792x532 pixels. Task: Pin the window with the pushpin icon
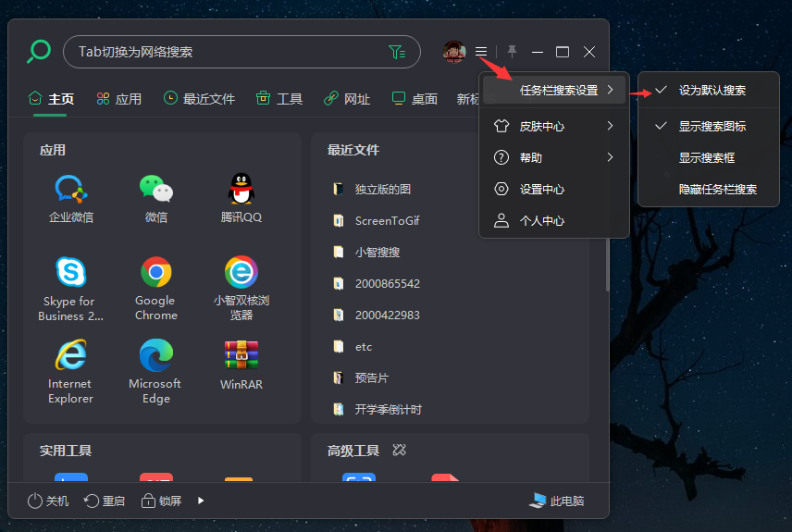(512, 52)
